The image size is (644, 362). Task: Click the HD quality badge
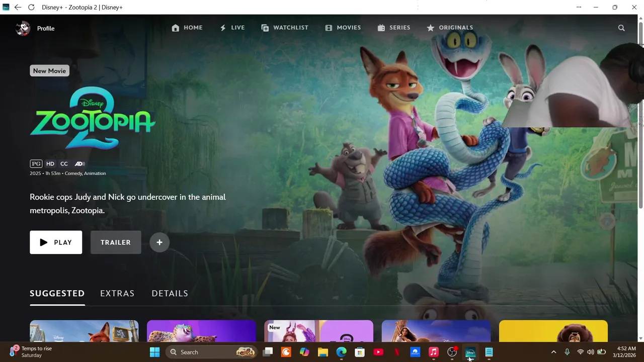coord(50,163)
